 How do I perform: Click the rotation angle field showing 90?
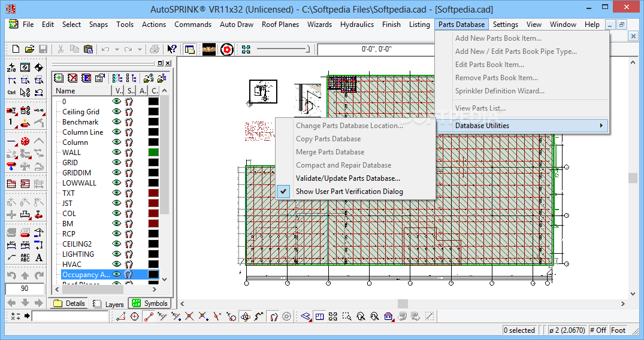[x=25, y=289]
